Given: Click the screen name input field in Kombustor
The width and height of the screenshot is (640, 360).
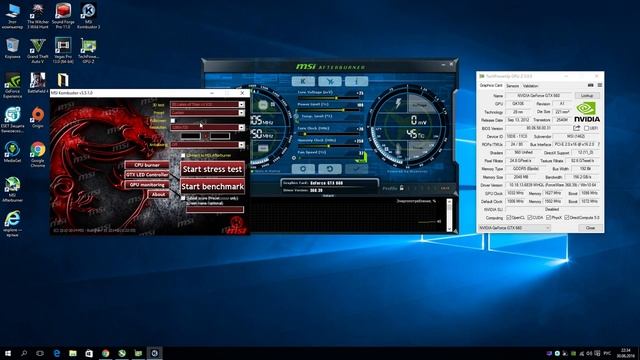Looking at the screenshot, I should [x=215, y=209].
